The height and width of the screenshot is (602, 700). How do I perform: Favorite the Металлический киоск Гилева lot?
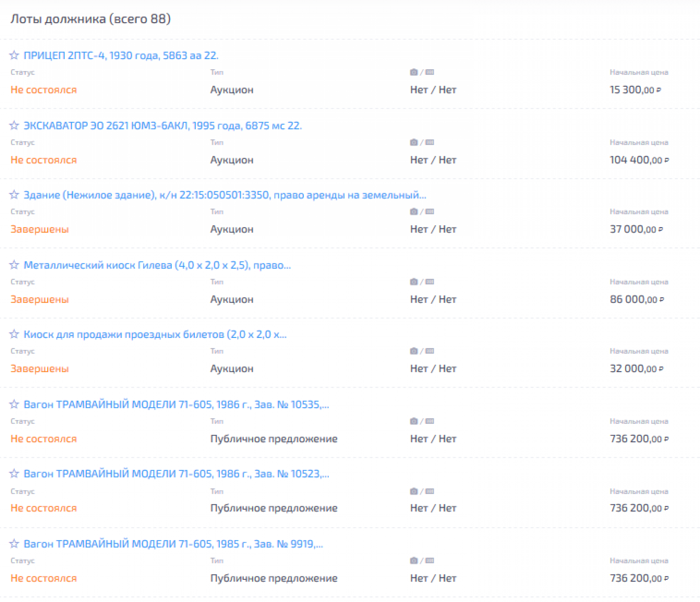(x=14, y=265)
